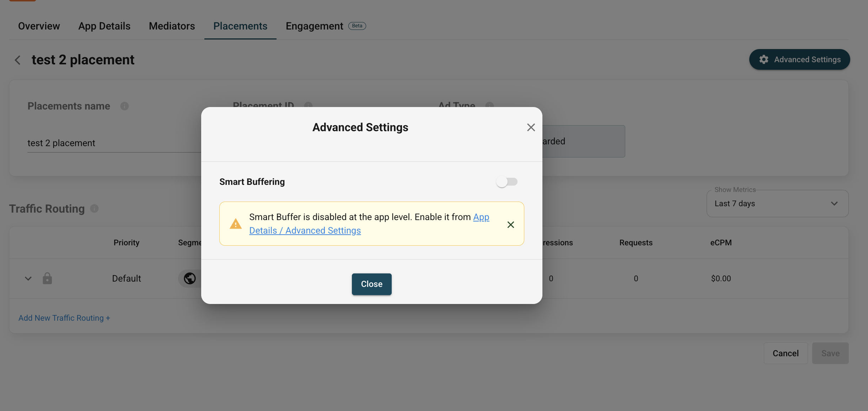The height and width of the screenshot is (411, 868).
Task: Click the Cancel button
Action: click(785, 353)
